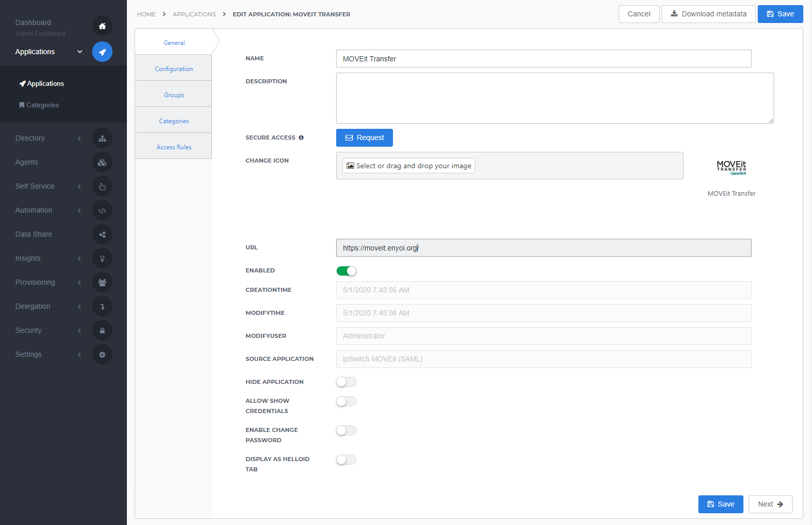Go to APPLICATIONS breadcrumb link
812x525 pixels.
tap(194, 14)
